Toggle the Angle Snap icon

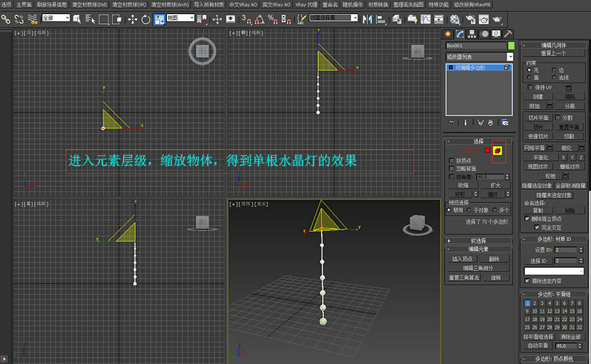coord(260,19)
